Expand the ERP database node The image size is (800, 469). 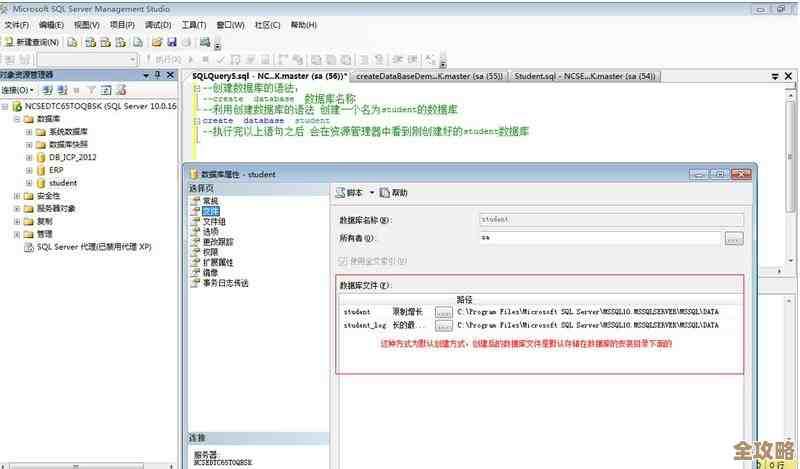point(29,170)
